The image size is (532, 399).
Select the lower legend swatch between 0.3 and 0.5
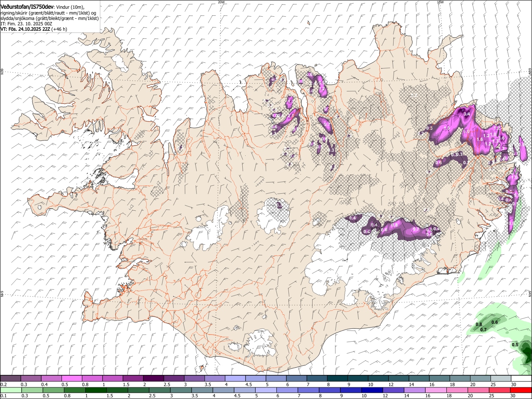tap(32, 390)
